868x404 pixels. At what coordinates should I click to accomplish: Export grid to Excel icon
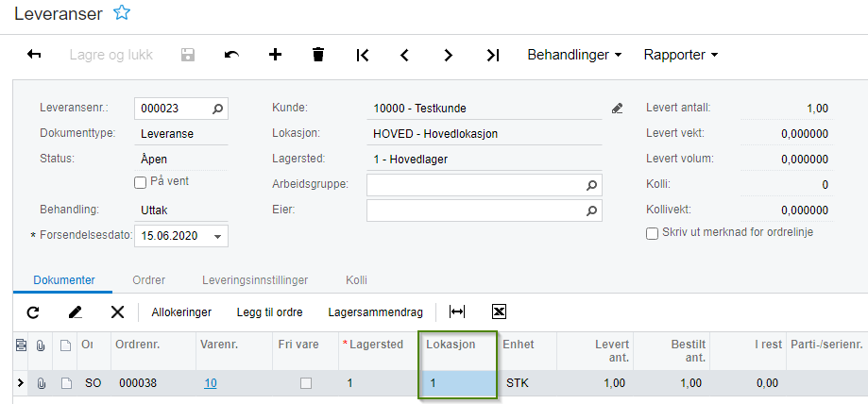pyautogui.click(x=500, y=311)
